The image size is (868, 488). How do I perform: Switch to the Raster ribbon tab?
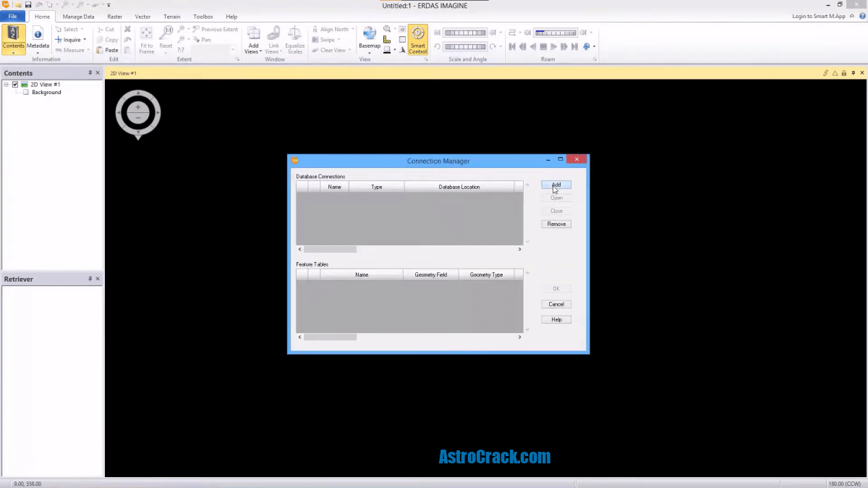tap(114, 16)
